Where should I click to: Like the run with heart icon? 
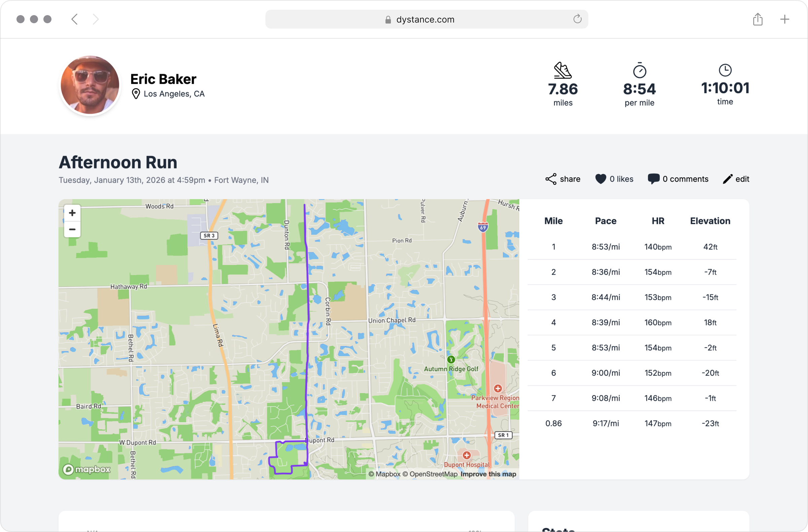pos(600,179)
